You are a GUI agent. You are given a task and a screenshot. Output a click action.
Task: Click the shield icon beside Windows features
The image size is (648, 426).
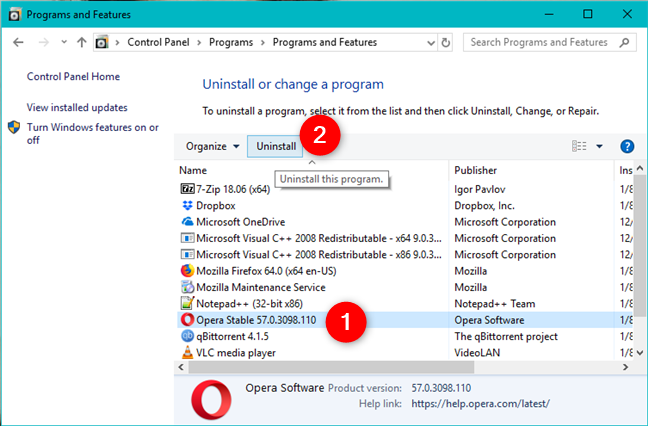tap(14, 127)
